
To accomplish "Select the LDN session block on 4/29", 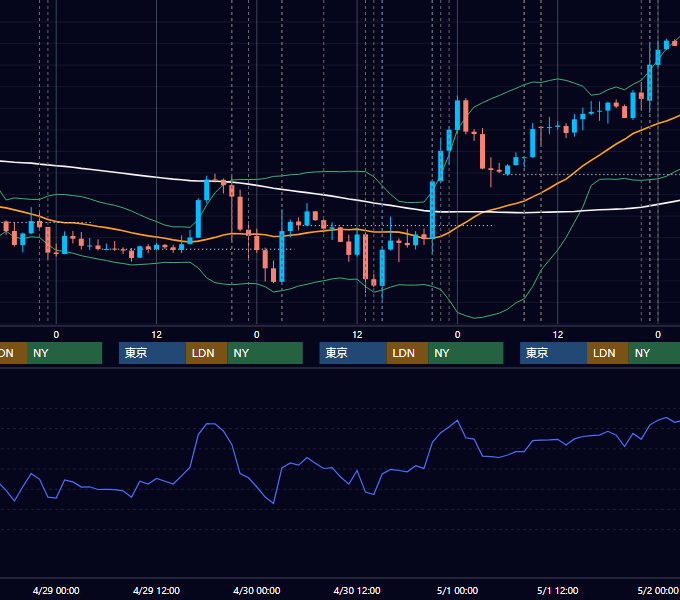I will (206, 353).
